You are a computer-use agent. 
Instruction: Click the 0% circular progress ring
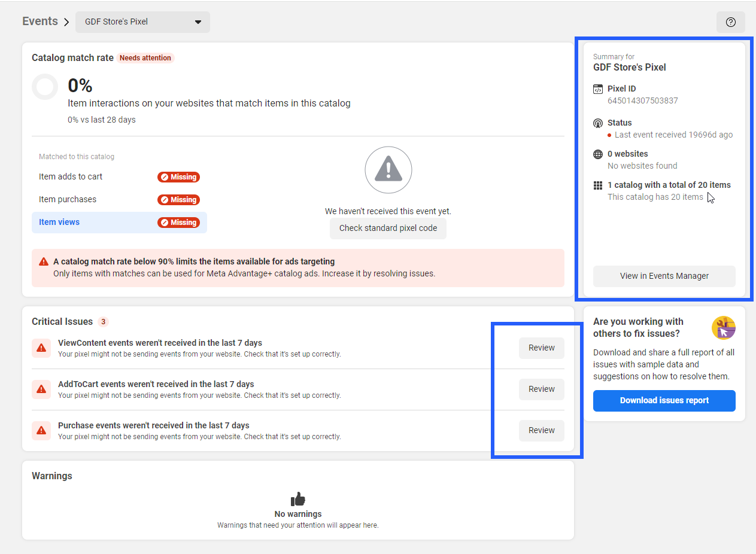(x=45, y=87)
